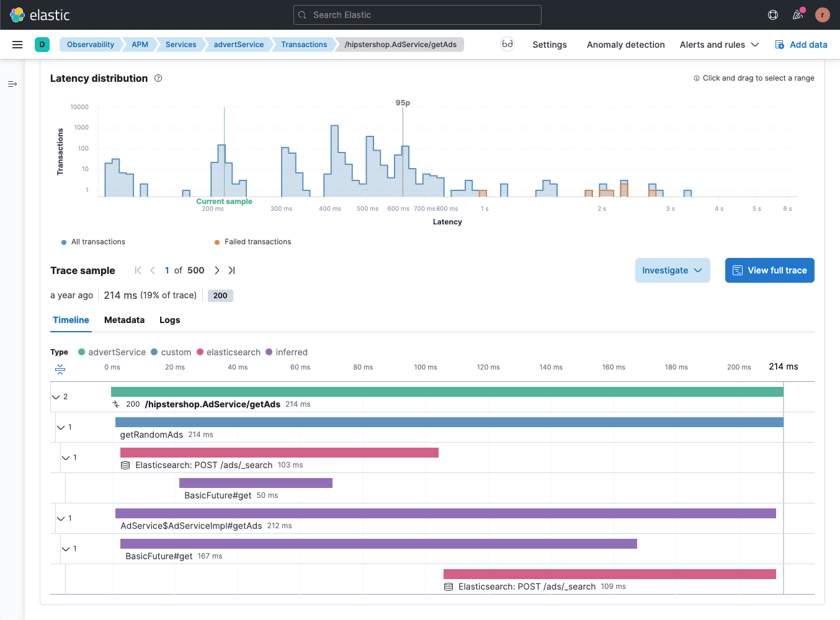This screenshot has width=840, height=620.
Task: Click the purple BasicFuture#get 167 ms bar
Action: (378, 544)
